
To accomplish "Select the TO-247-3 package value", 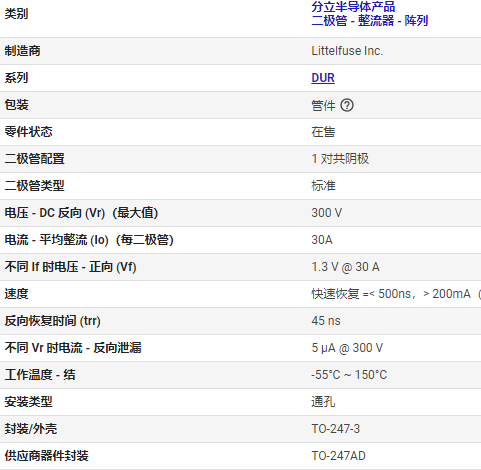I will point(336,429).
